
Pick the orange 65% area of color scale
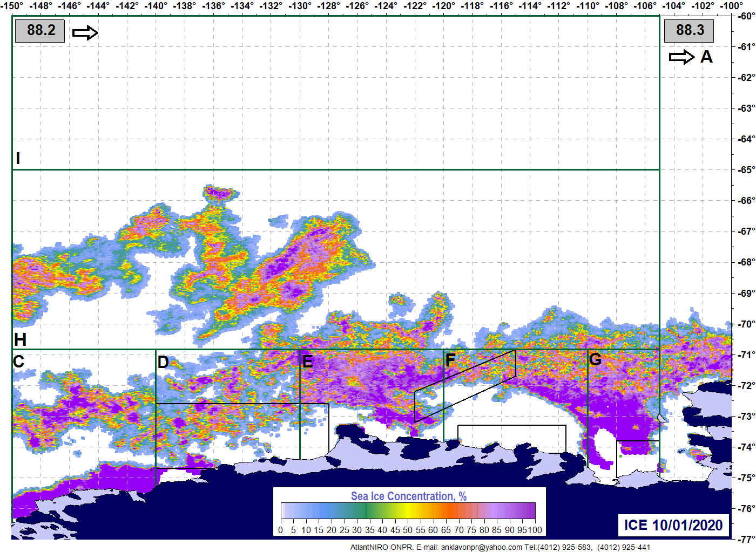[x=446, y=510]
